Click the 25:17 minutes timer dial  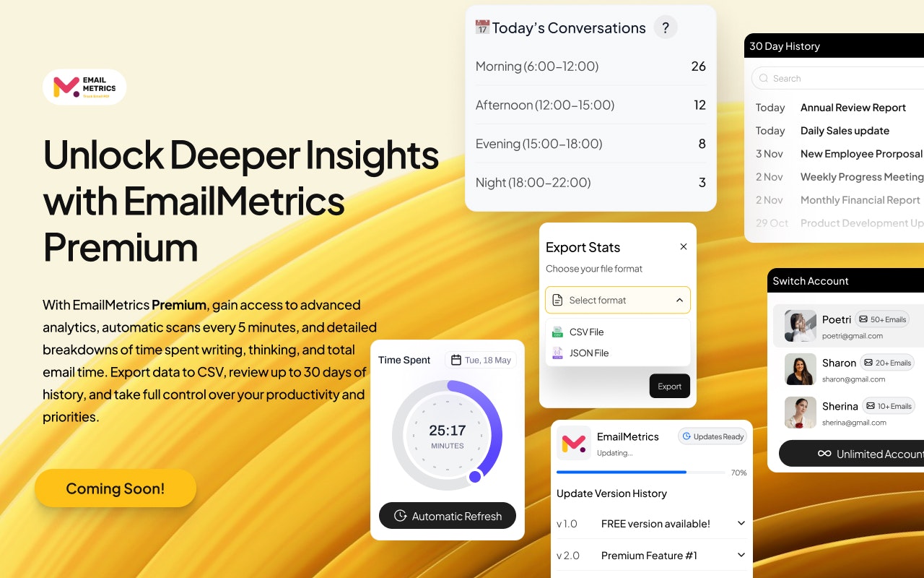[x=448, y=436]
